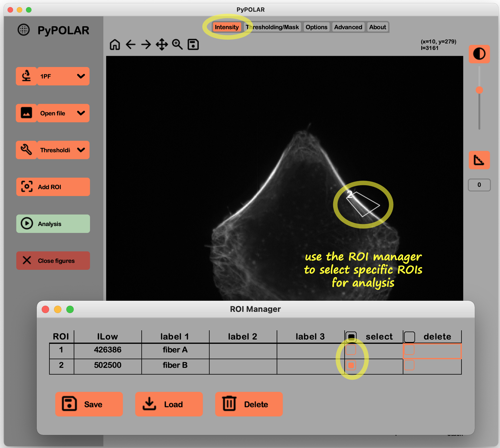Open the Thresholding/Mask tab

click(x=272, y=27)
